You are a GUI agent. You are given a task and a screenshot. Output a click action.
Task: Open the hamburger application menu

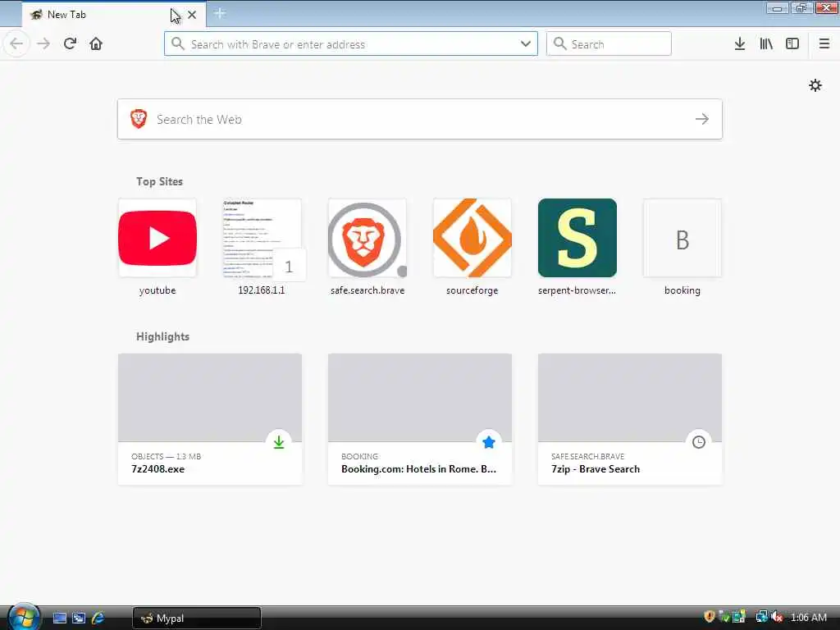824,44
